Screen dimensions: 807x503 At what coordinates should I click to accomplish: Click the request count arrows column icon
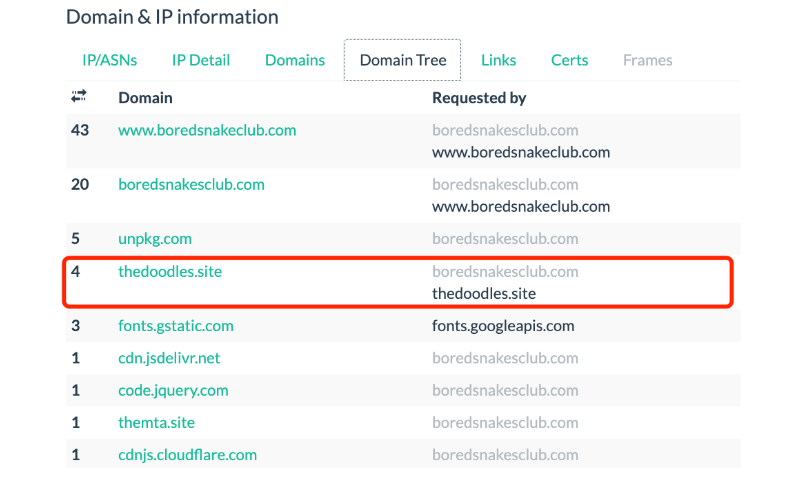[x=78, y=97]
